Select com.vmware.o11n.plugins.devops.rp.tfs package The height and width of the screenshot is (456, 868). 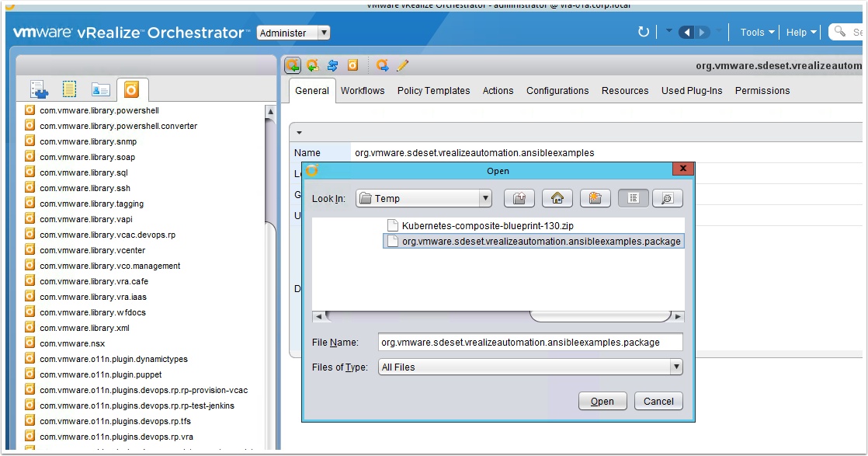point(115,420)
